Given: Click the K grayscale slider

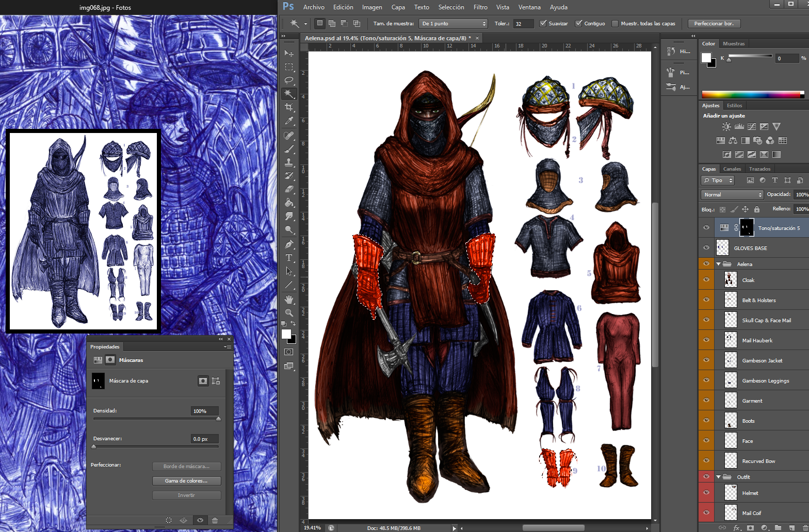Looking at the screenshot, I should click(750, 56).
